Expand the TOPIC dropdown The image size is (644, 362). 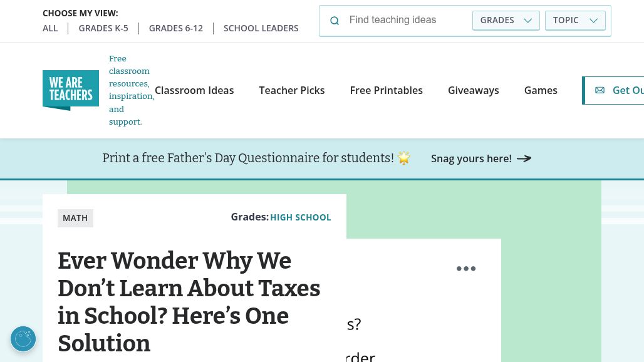[x=575, y=21]
